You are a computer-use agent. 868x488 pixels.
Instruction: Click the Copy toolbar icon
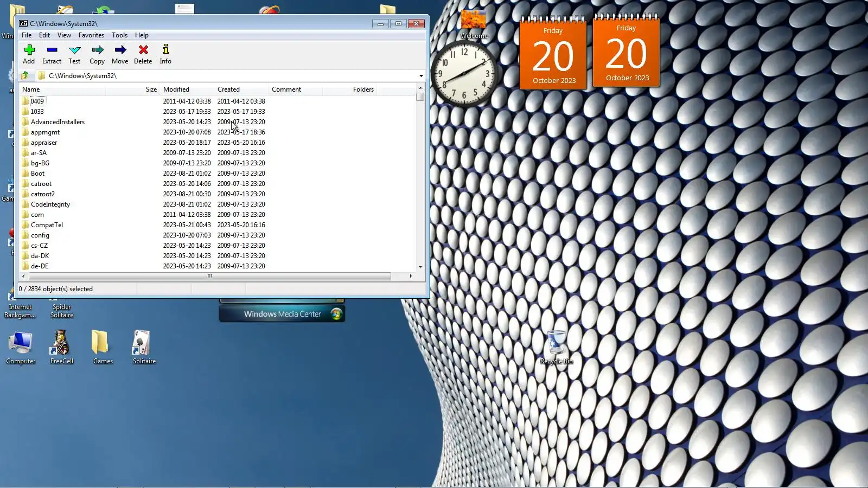click(x=98, y=54)
